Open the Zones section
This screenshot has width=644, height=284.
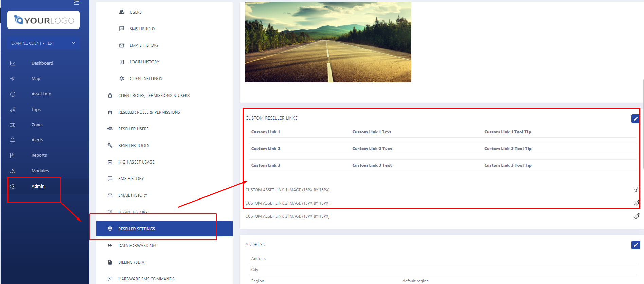click(x=37, y=125)
